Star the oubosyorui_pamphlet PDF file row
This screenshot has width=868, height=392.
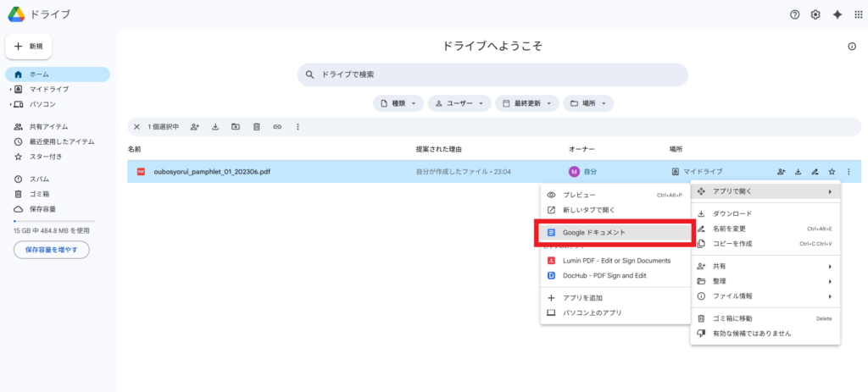point(832,172)
